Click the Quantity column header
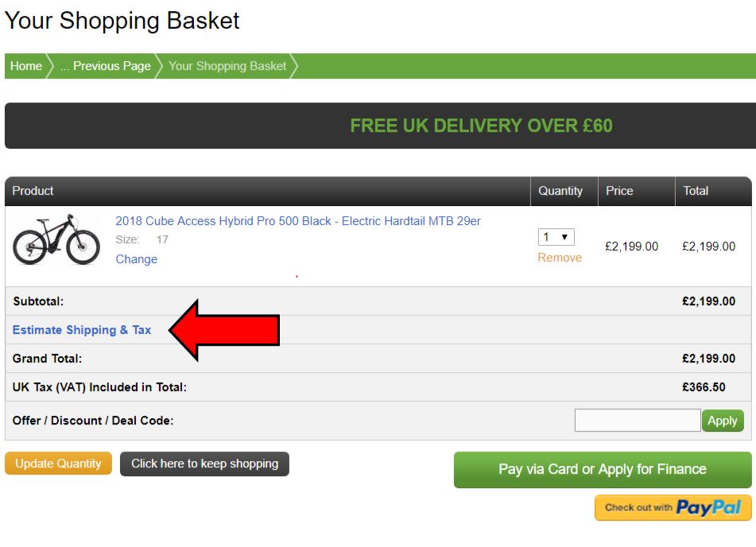756x547 pixels. point(560,191)
